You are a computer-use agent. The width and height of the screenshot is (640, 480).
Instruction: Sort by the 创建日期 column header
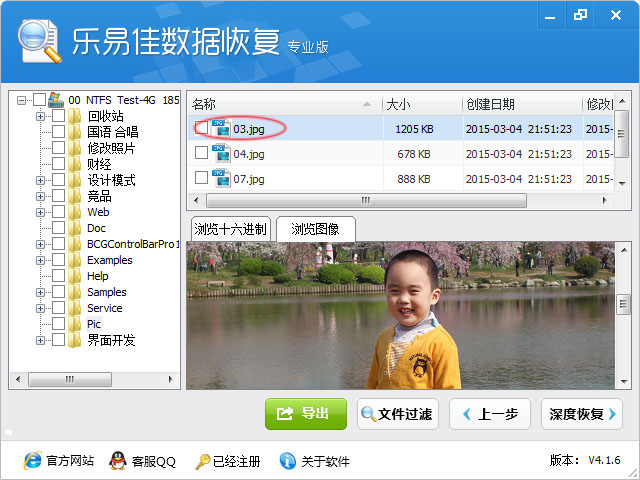(x=522, y=104)
